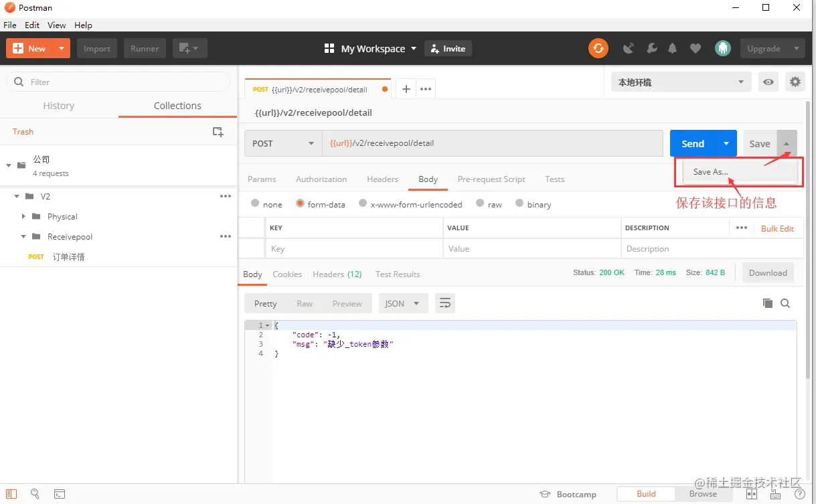
Task: Switch to Browse mode
Action: click(703, 494)
